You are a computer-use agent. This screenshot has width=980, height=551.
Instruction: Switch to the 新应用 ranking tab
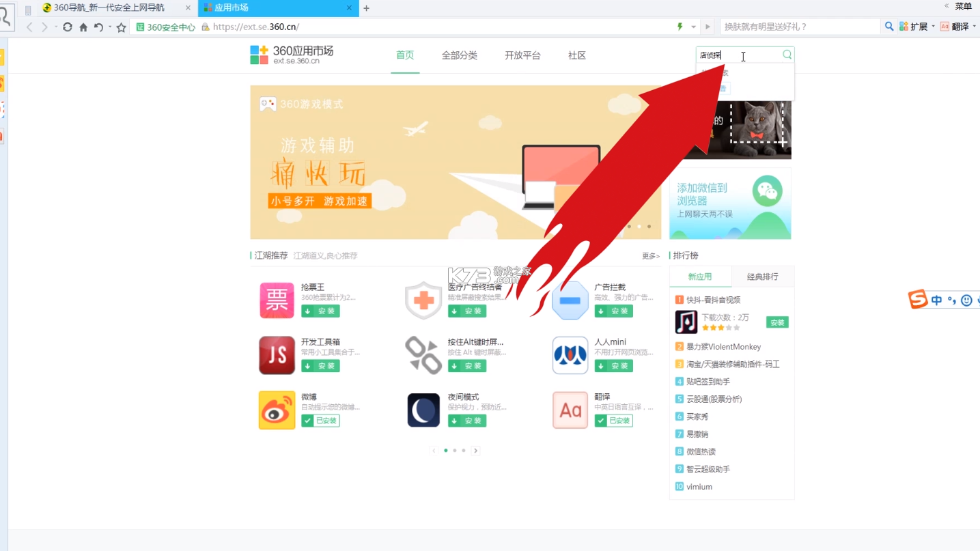[x=700, y=277]
